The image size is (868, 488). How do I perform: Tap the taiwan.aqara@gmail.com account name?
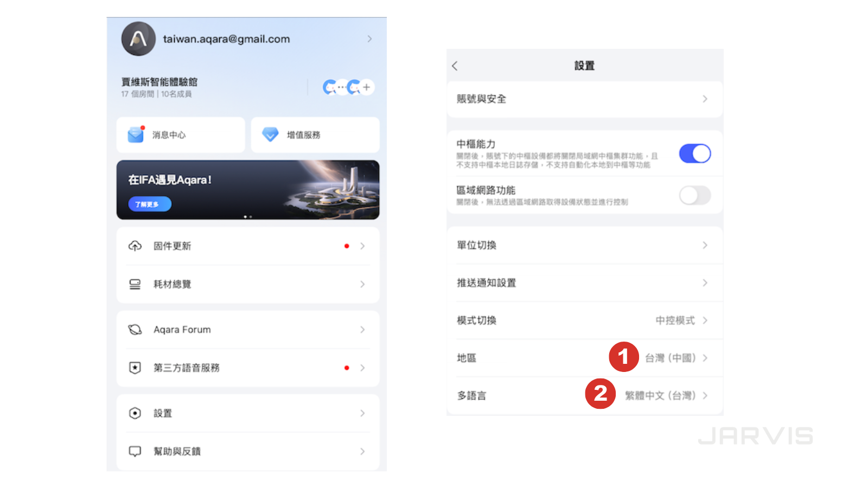click(226, 39)
